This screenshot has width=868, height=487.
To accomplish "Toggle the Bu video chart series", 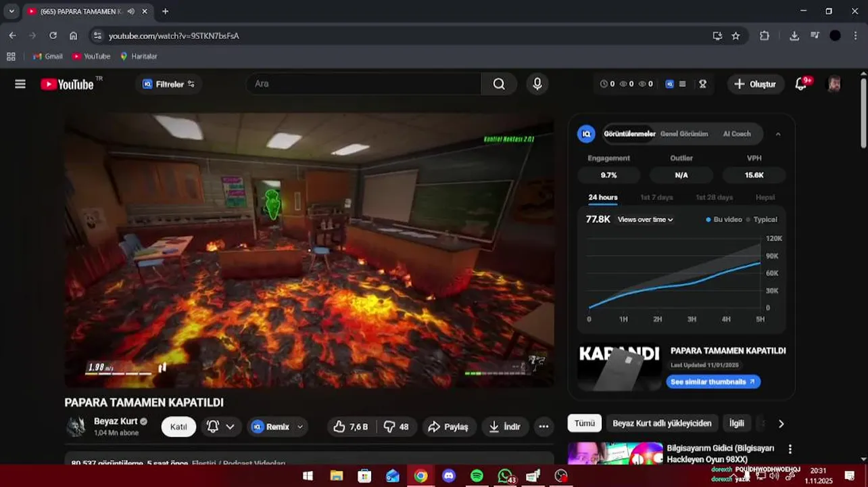I will pos(724,220).
